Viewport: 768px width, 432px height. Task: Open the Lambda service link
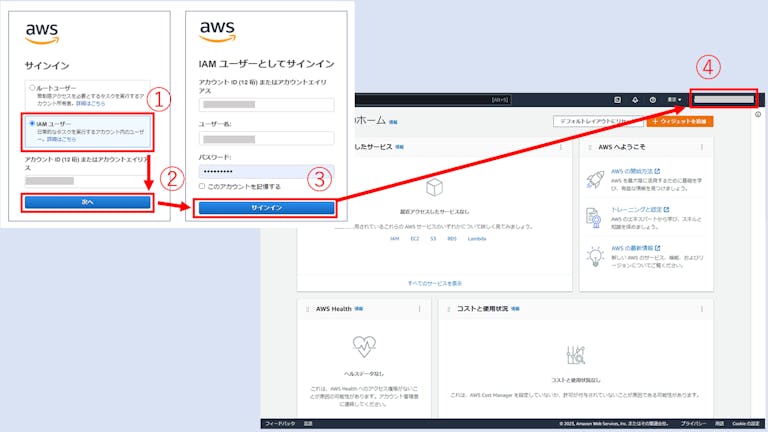click(x=477, y=239)
